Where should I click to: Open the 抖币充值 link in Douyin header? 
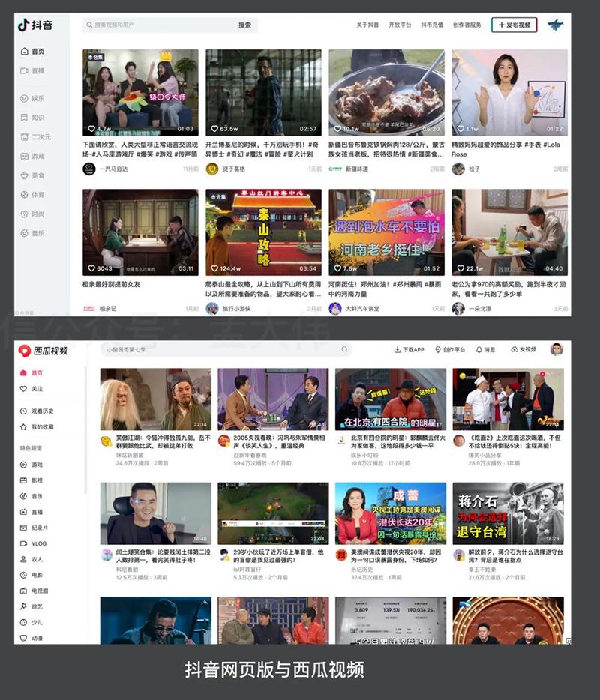coord(432,25)
